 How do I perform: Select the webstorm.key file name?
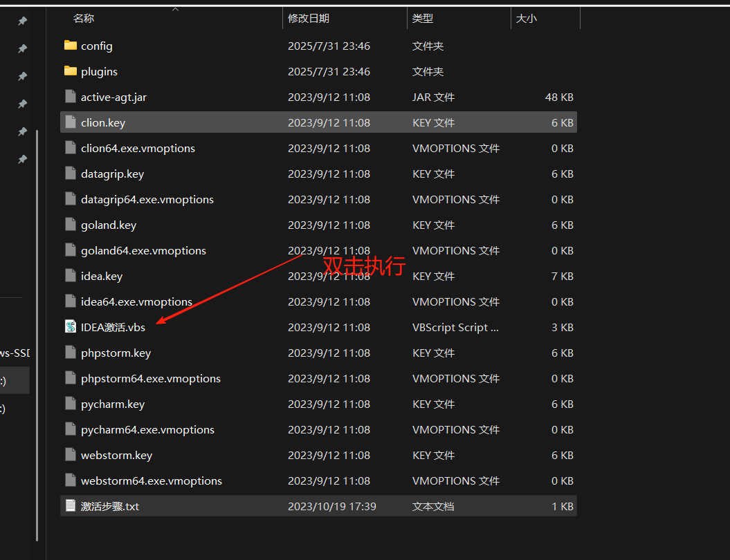coord(116,456)
